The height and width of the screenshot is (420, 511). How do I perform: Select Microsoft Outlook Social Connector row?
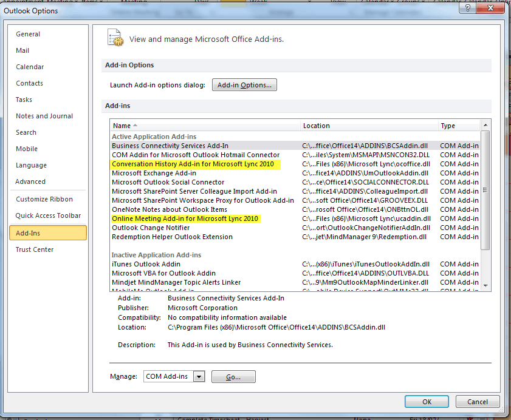pos(295,182)
